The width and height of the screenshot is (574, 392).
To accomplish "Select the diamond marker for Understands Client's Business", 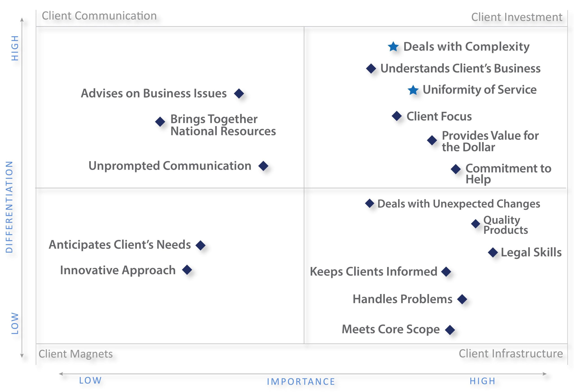I will 371,68.
